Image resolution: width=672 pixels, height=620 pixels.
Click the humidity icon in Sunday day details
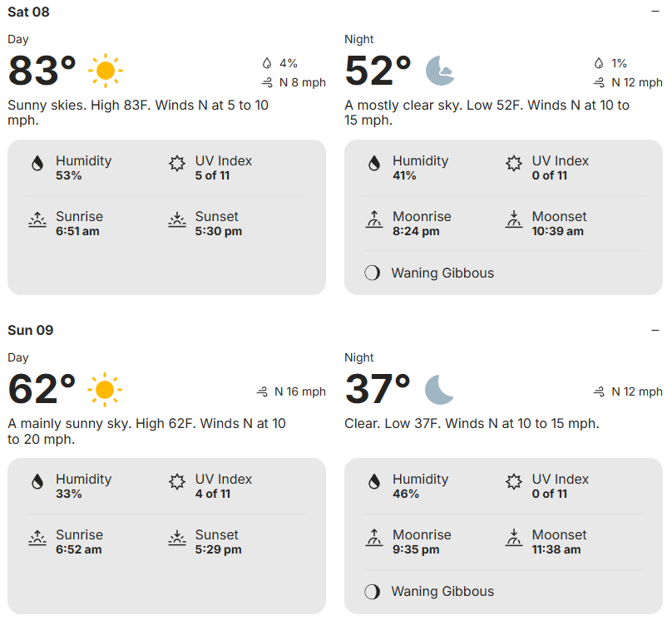[x=37, y=482]
